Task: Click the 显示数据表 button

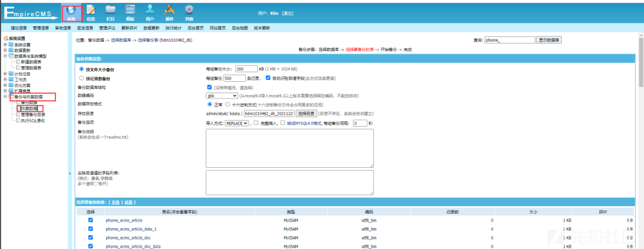Action: pos(549,40)
